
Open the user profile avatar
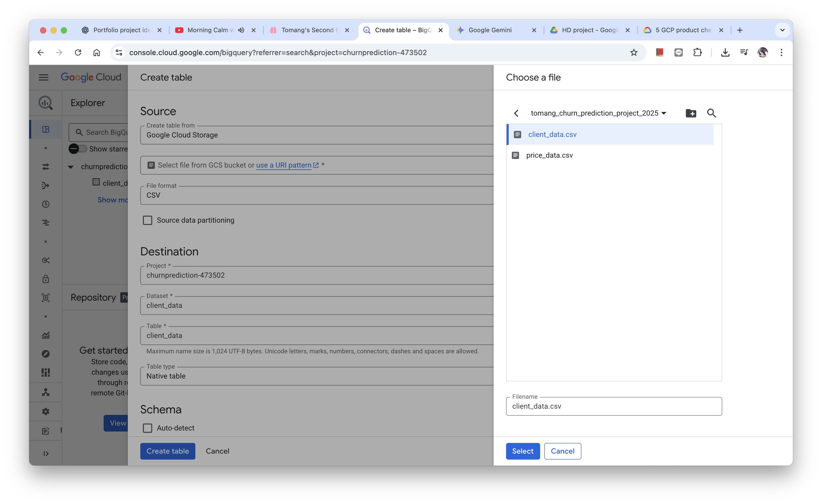762,52
